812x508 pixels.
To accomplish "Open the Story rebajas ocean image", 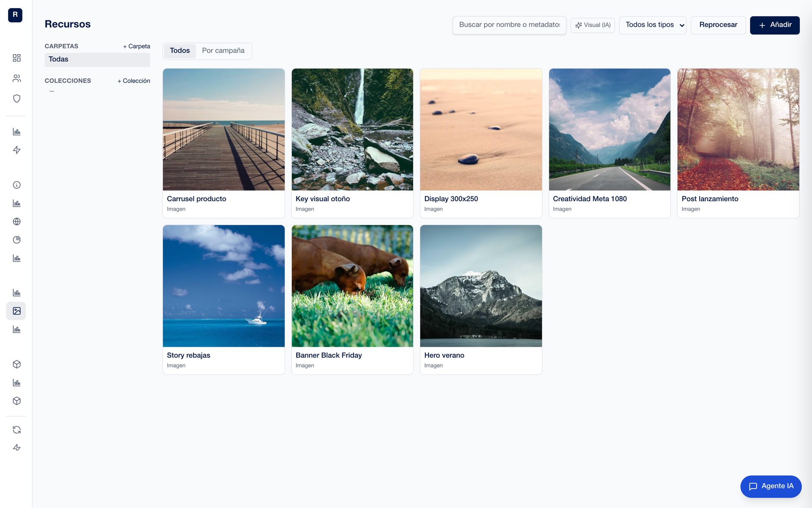I will [x=224, y=286].
